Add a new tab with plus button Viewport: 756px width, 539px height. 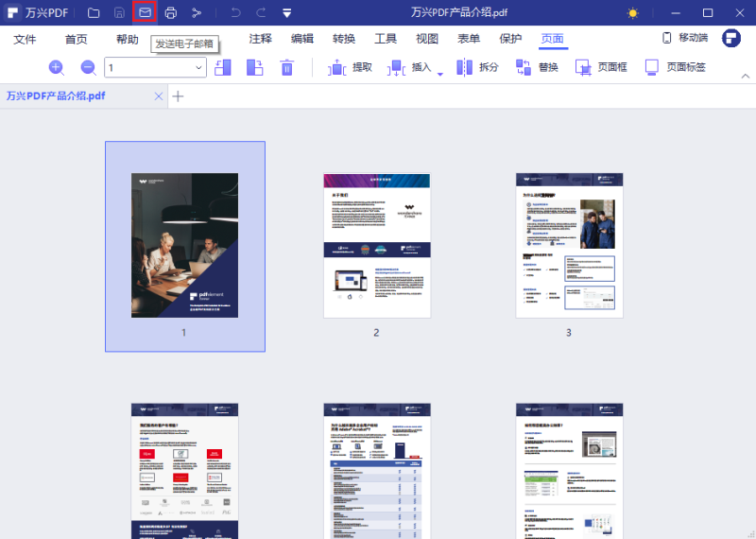(178, 96)
